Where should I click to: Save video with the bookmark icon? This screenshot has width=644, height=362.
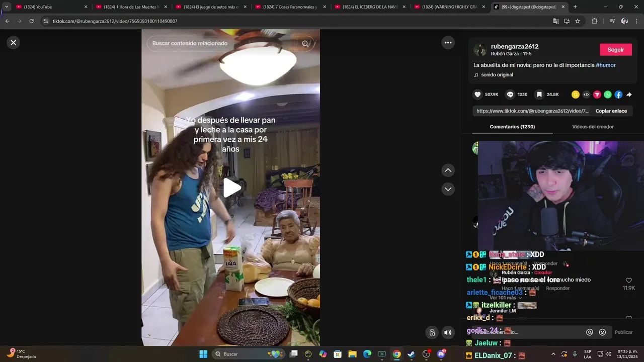(x=539, y=95)
